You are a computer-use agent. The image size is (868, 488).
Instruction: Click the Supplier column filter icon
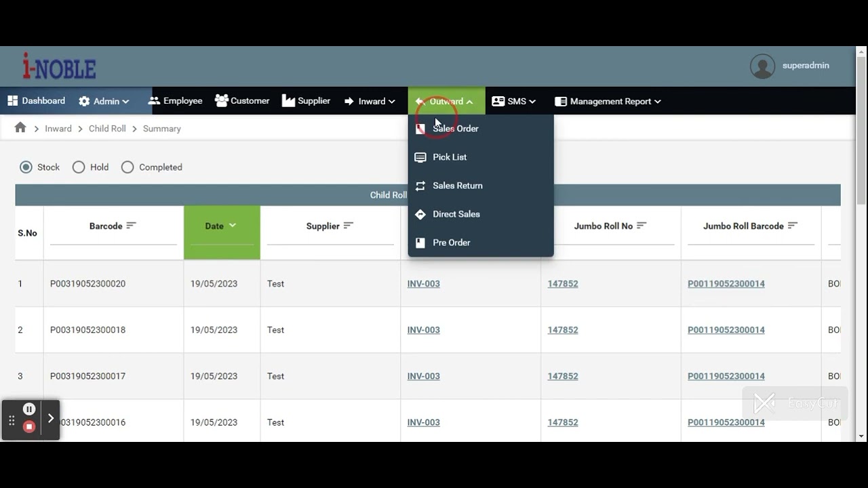point(349,226)
